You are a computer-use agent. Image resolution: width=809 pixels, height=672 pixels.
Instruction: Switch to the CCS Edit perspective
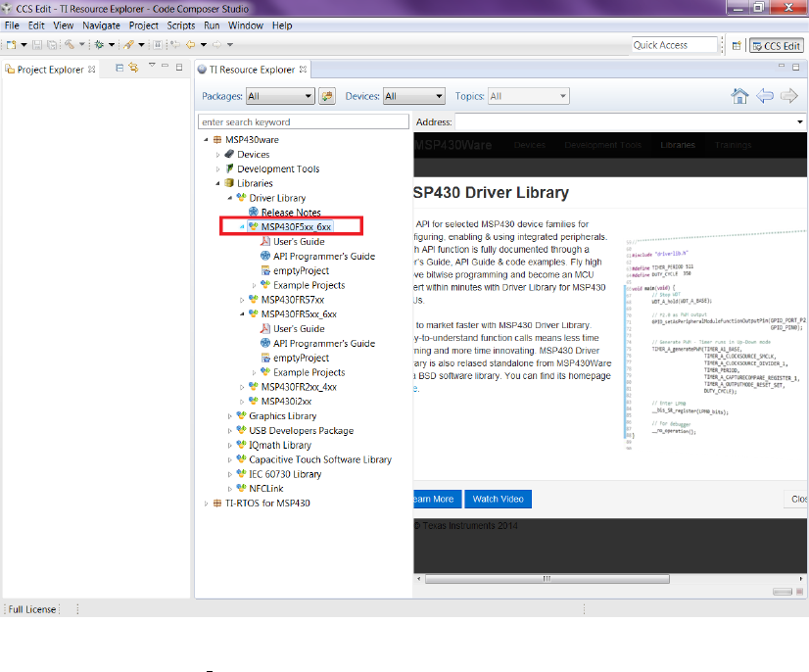coord(777,46)
